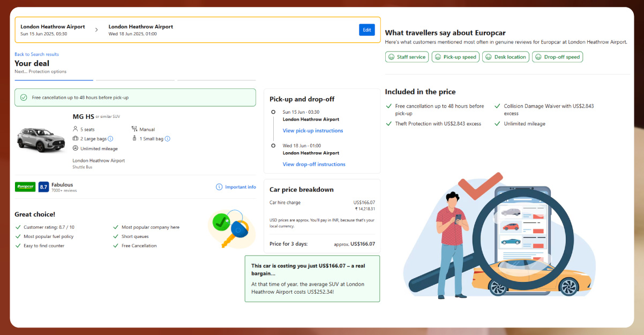Click the first step of the booking progress bar
This screenshot has height=335, width=644.
[54, 80]
